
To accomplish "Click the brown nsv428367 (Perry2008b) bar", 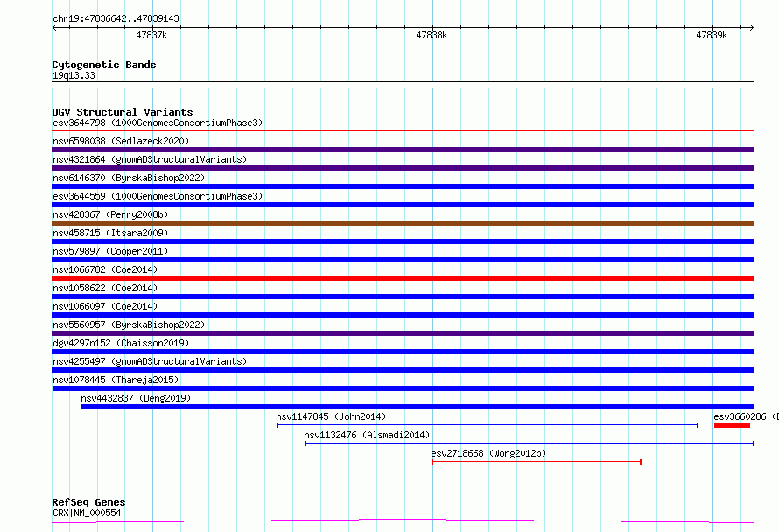I will [x=403, y=223].
